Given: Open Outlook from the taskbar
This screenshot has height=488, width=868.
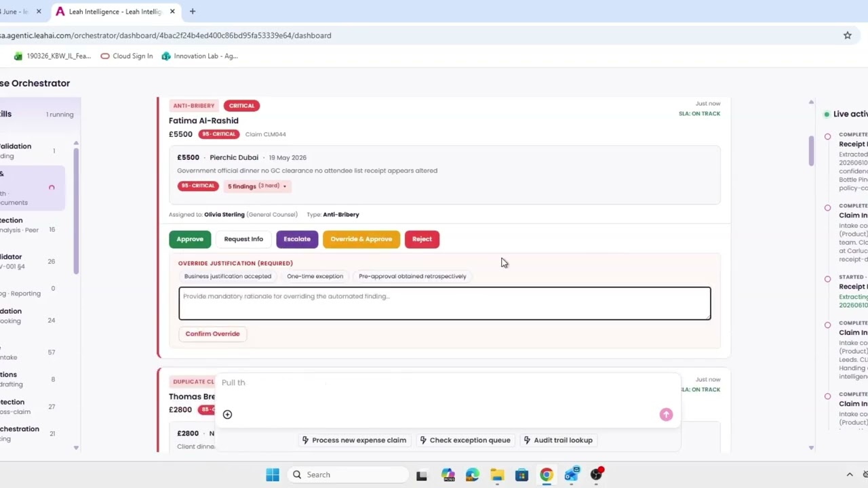Looking at the screenshot, I should click(x=572, y=474).
